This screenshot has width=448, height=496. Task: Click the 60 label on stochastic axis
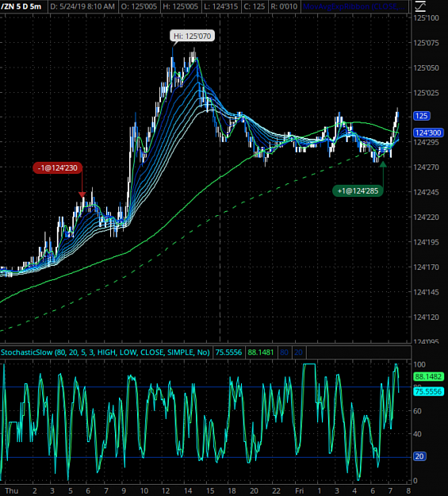[x=418, y=411]
